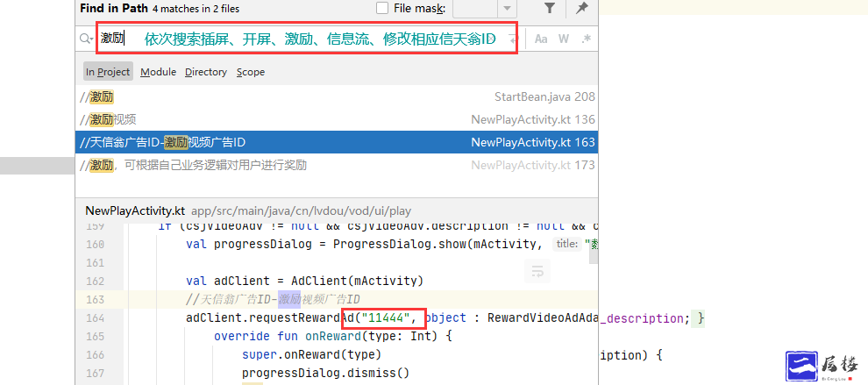Screen dimensions: 868x385
Task: Click progressDialog.dismiss() on line 167
Action: coord(325,373)
